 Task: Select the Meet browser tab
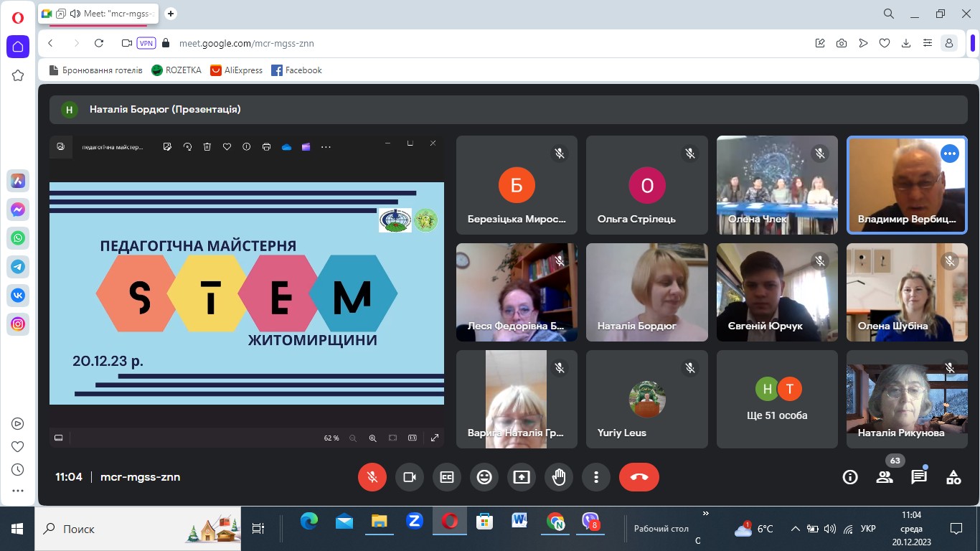(x=99, y=14)
